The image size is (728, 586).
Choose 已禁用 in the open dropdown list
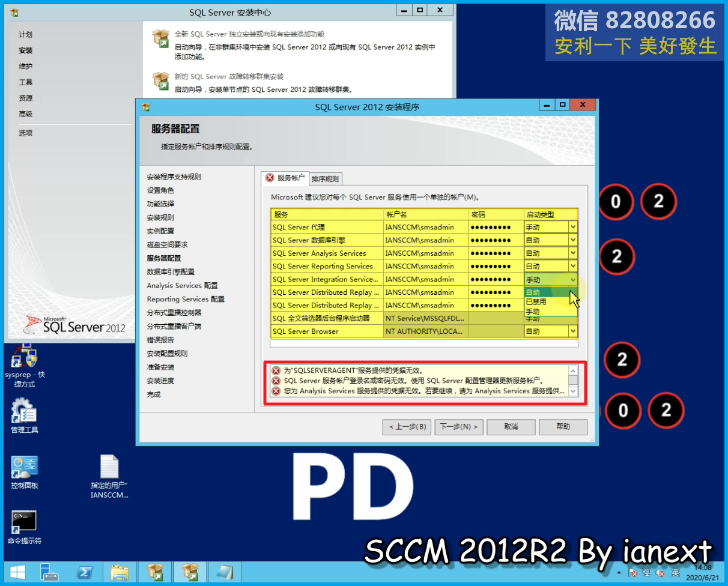coord(550,302)
